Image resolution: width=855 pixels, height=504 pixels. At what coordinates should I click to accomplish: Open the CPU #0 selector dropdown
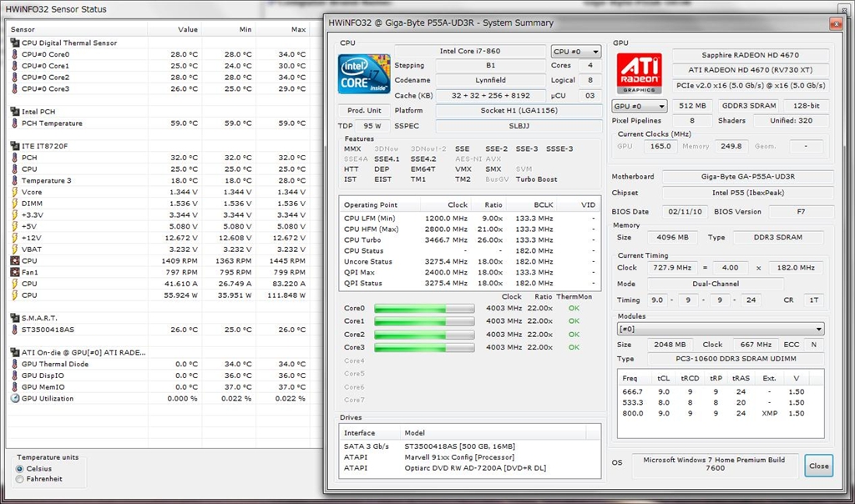(x=575, y=52)
